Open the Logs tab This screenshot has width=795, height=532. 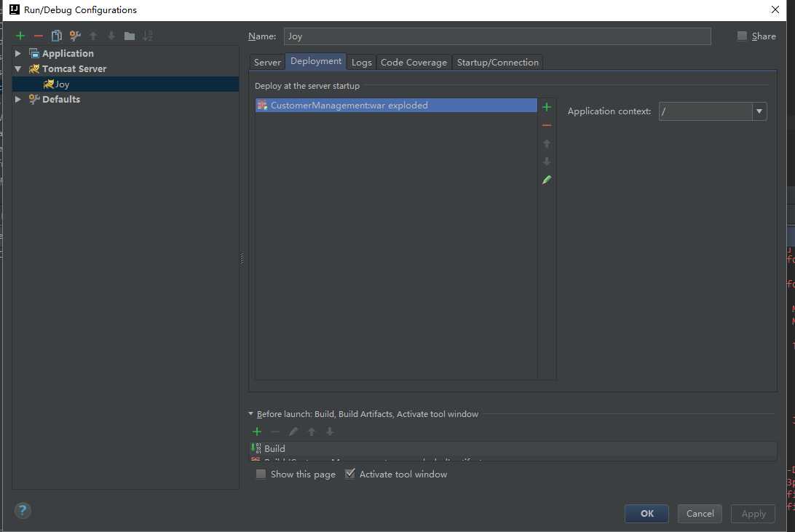tap(362, 63)
